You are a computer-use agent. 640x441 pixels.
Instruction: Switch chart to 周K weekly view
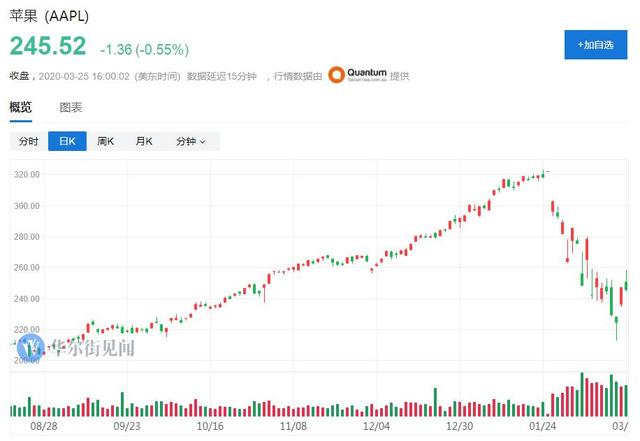click(x=106, y=142)
